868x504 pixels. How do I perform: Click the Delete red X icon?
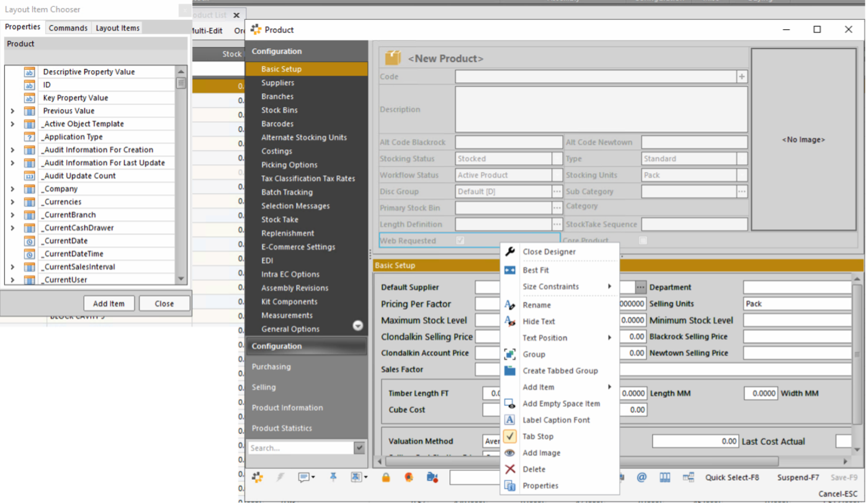click(510, 469)
